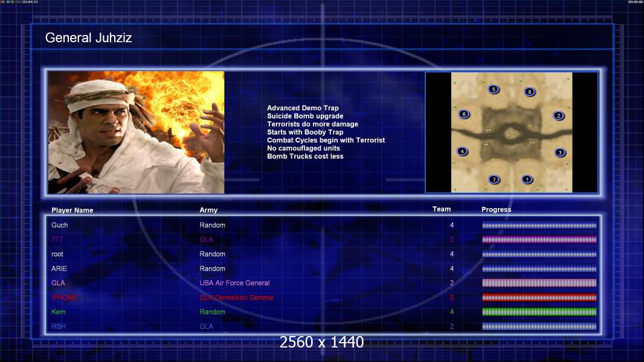The height and width of the screenshot is (362, 644).
Task: Click Terrorists do more damage line
Action: click(312, 124)
